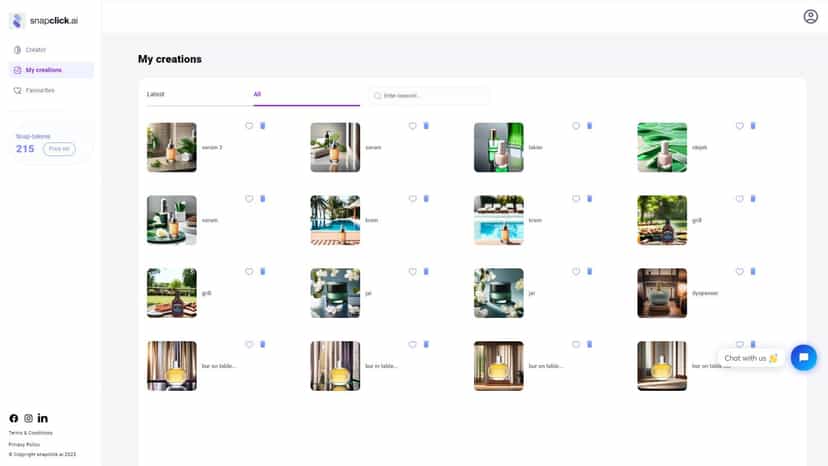This screenshot has width=828, height=466.
Task: Open the krem thumbnail with white loungers
Action: tap(498, 220)
